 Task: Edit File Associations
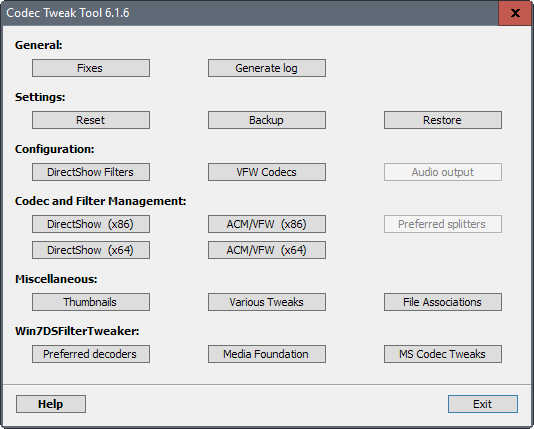[443, 302]
